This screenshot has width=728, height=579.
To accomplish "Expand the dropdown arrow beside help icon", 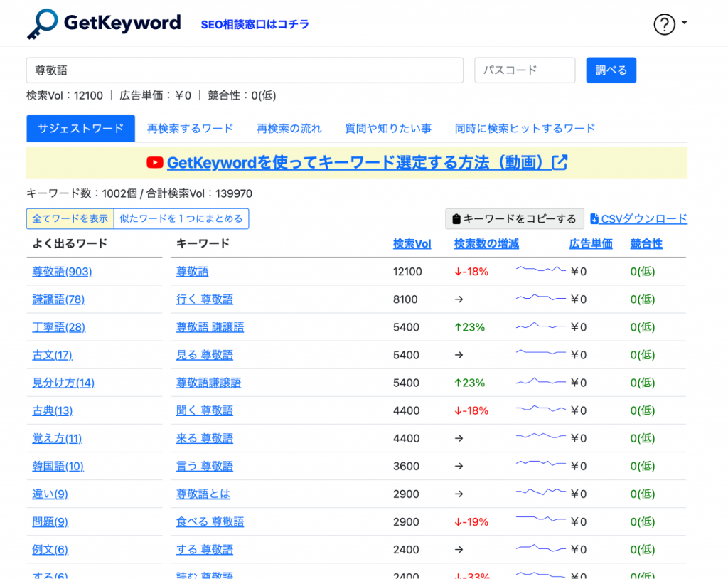I will tap(685, 22).
